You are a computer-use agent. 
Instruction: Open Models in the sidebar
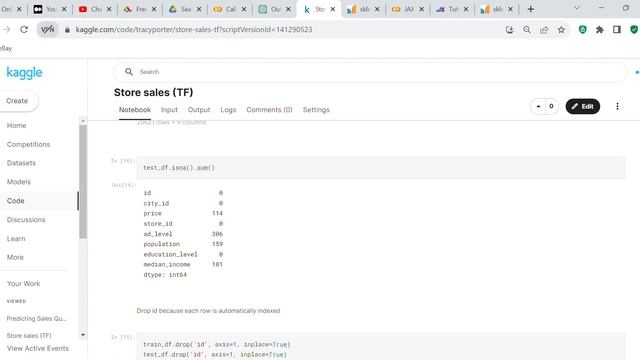click(x=19, y=182)
